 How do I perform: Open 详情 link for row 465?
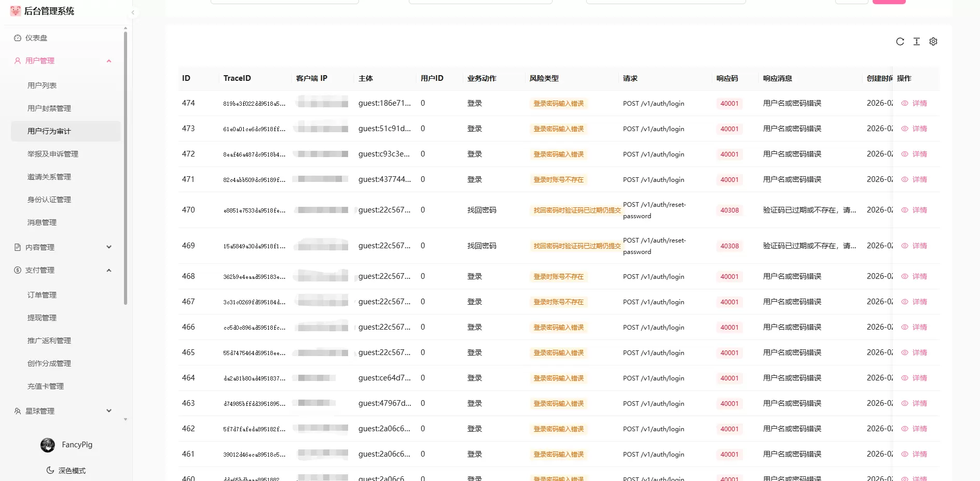[919, 352]
